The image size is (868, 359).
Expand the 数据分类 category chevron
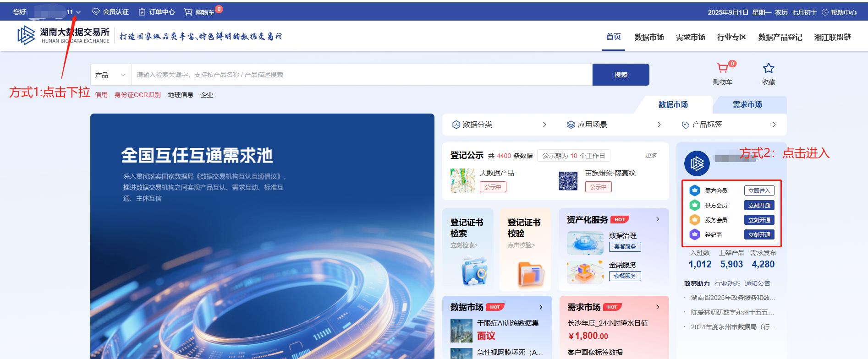[x=544, y=125]
